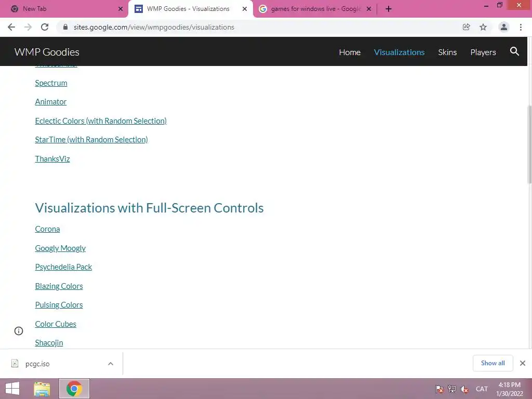Image resolution: width=532 pixels, height=399 pixels.
Task: Go back using the browser back arrow
Action: [11, 27]
